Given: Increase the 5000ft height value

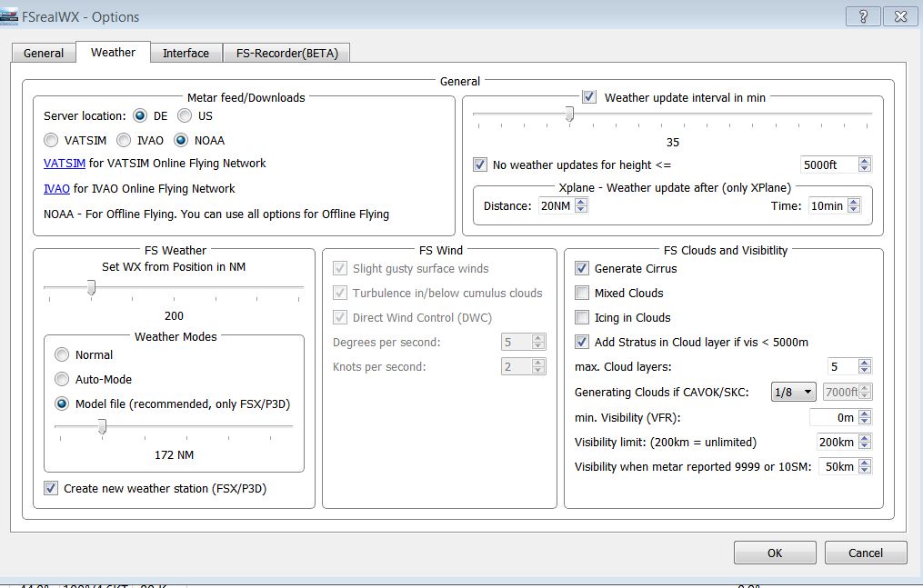Looking at the screenshot, I should pyautogui.click(x=864, y=161).
